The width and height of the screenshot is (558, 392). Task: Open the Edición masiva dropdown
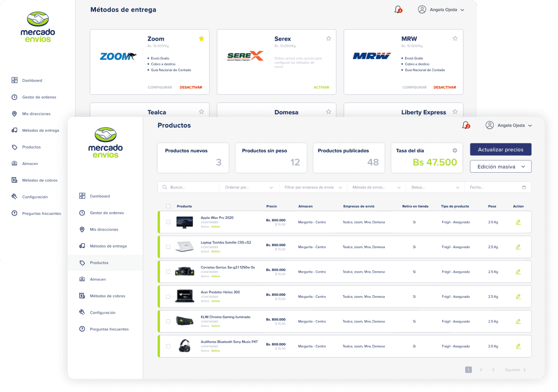pyautogui.click(x=501, y=167)
